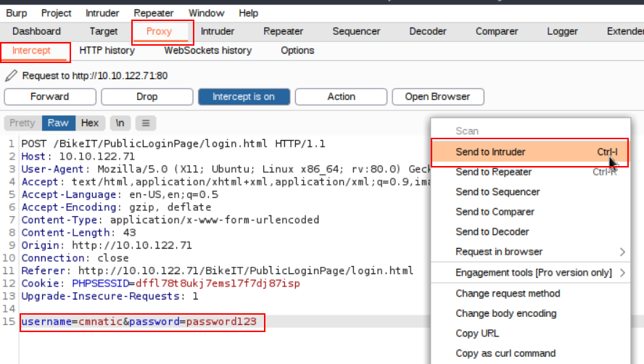Switch to WebSockets history sub-tab
This screenshot has height=364, width=644.
[208, 51]
